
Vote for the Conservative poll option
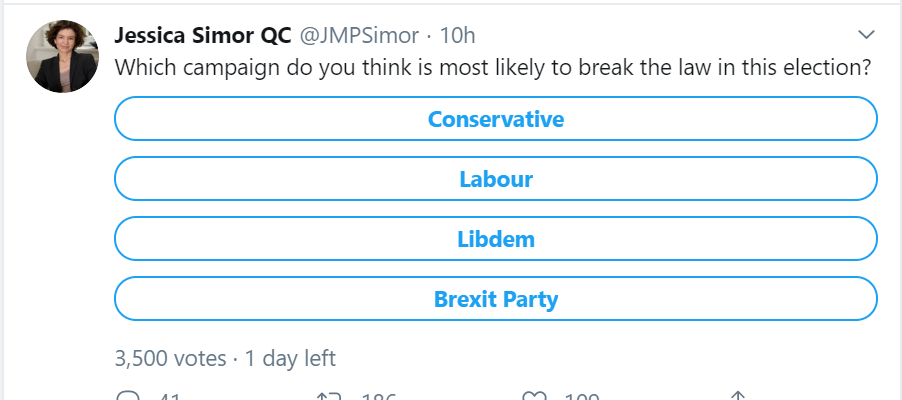point(496,119)
